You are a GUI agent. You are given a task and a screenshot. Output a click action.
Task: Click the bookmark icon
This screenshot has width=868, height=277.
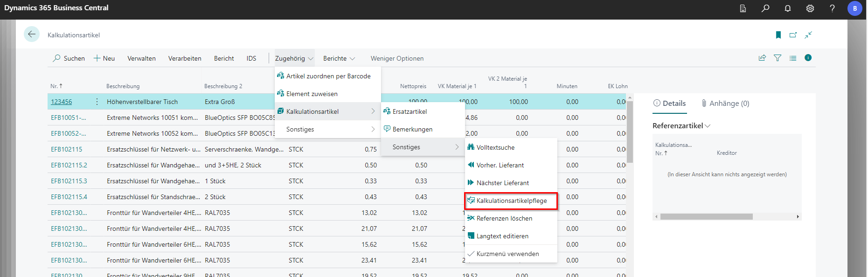tap(778, 35)
